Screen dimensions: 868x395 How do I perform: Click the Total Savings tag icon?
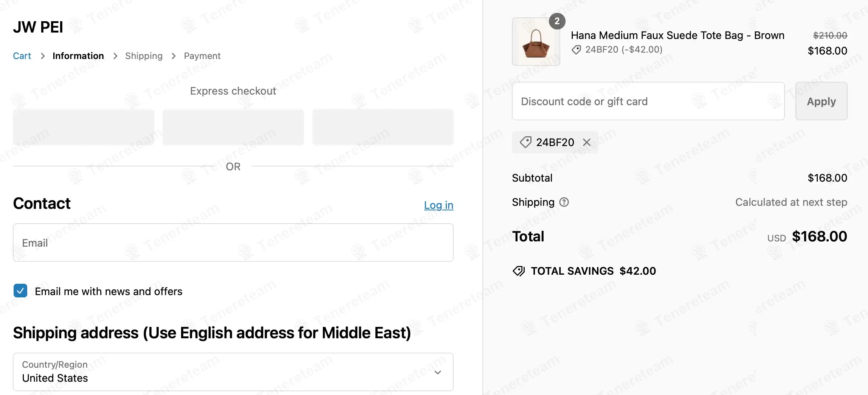(519, 271)
